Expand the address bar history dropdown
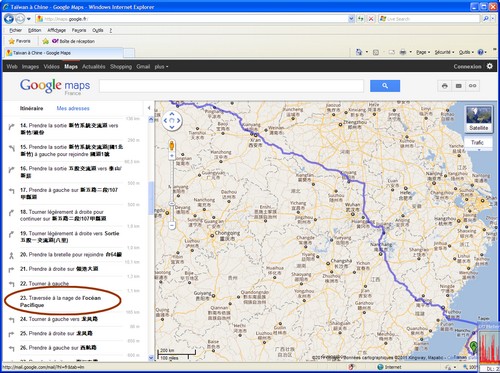Screen dimensions: 500x373 pyautogui.click(x=351, y=19)
